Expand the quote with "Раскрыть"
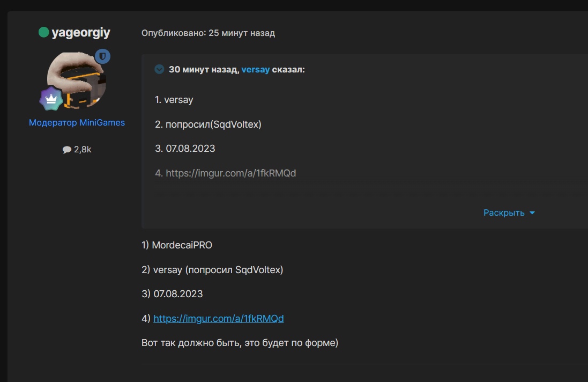This screenshot has height=382, width=588. [x=504, y=212]
